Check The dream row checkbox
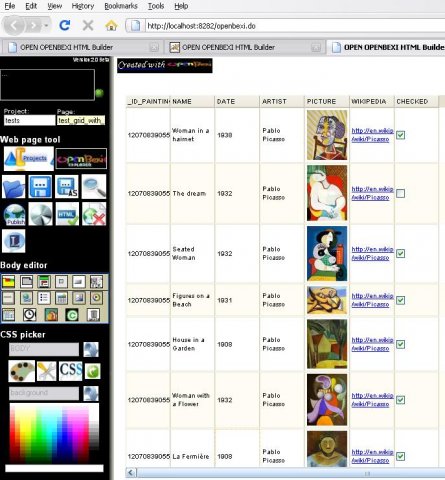 [x=401, y=193]
